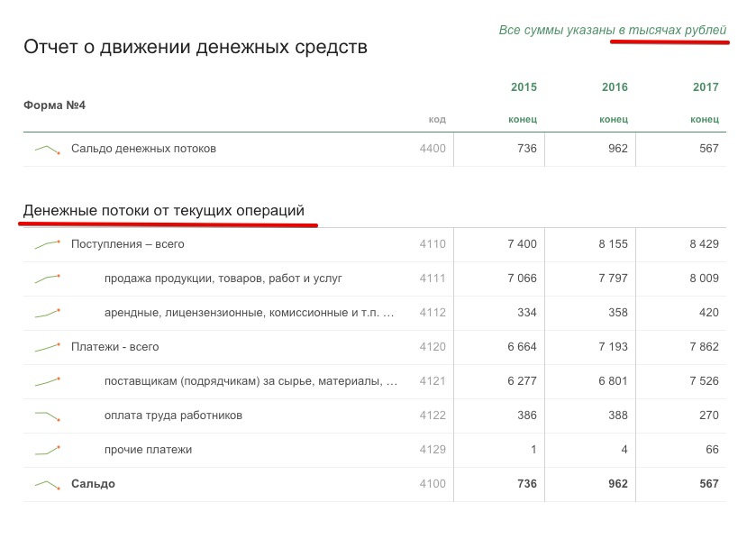Click the sparkline icon beside Поступления – всего

[47, 244]
